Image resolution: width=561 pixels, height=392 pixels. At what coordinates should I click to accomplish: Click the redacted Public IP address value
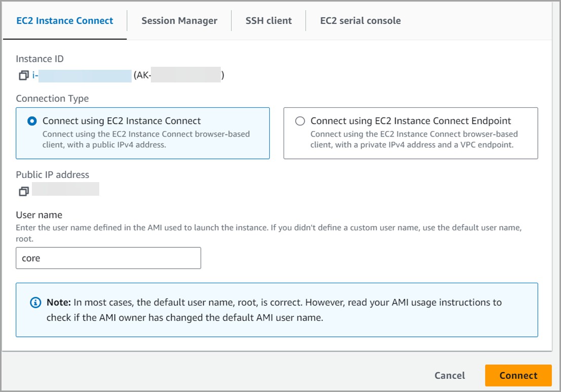pyautogui.click(x=65, y=189)
